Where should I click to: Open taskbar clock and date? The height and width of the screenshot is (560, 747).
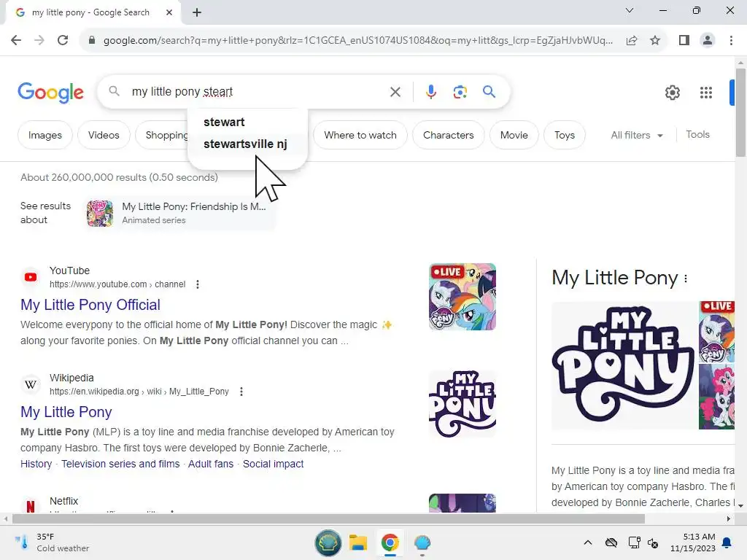coord(693,542)
